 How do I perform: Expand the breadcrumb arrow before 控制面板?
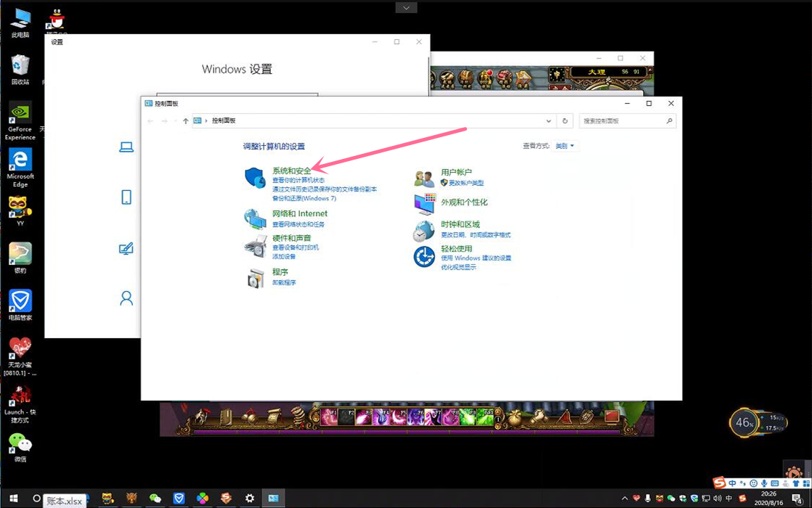206,120
